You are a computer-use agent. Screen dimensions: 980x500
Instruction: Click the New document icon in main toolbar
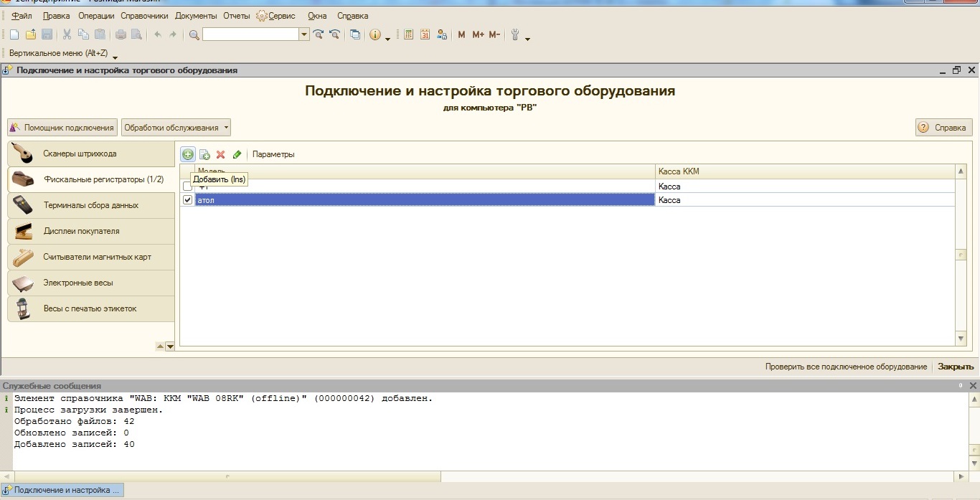click(x=14, y=34)
